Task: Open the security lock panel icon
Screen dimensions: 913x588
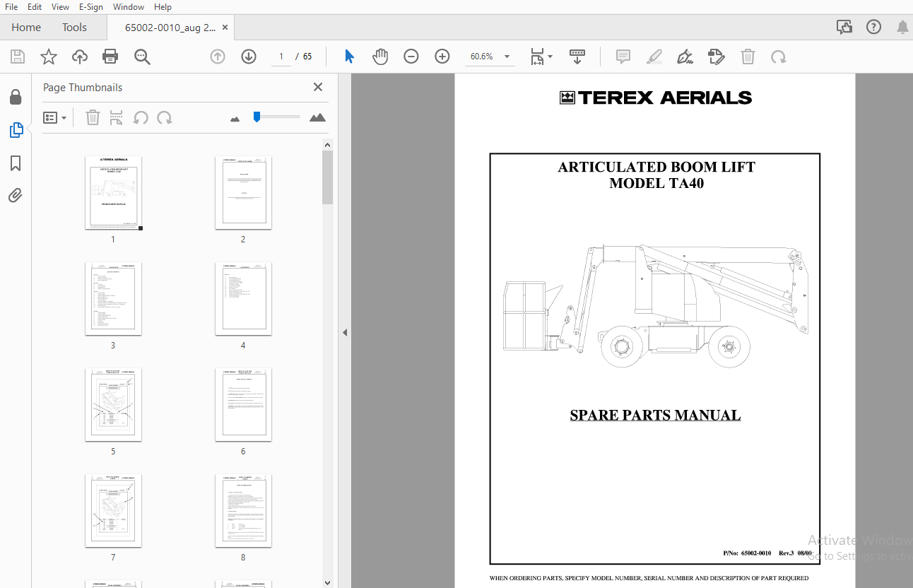Action: [x=16, y=97]
